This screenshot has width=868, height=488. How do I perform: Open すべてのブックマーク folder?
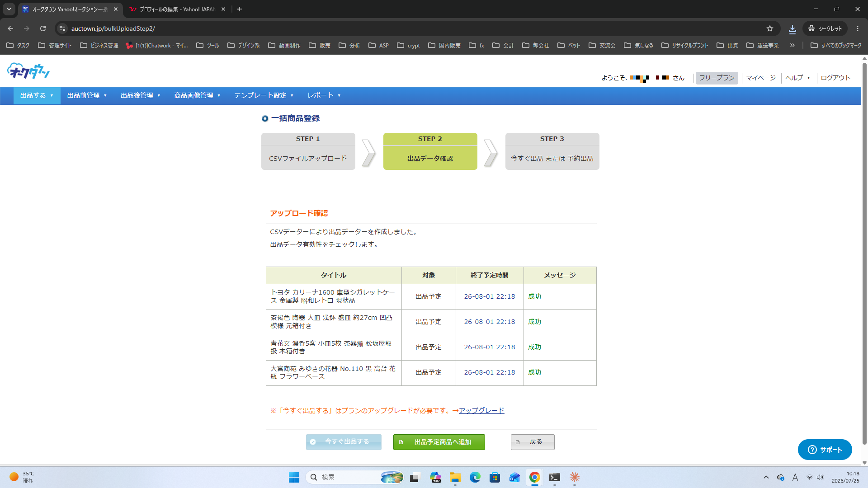click(x=836, y=45)
